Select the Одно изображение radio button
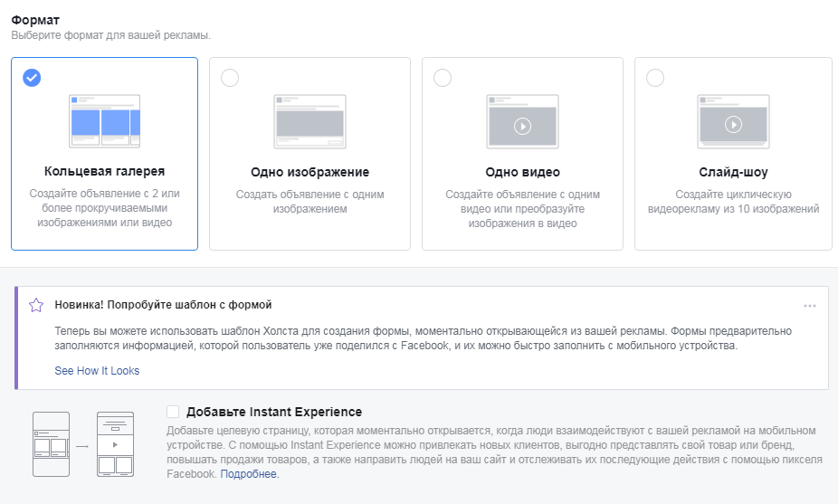The width and height of the screenshot is (838, 504). click(x=230, y=78)
